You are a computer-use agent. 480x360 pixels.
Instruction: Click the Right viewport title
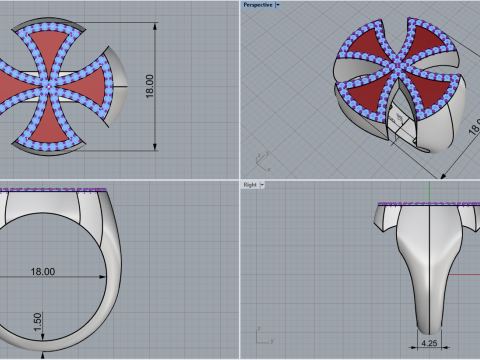[250, 185]
